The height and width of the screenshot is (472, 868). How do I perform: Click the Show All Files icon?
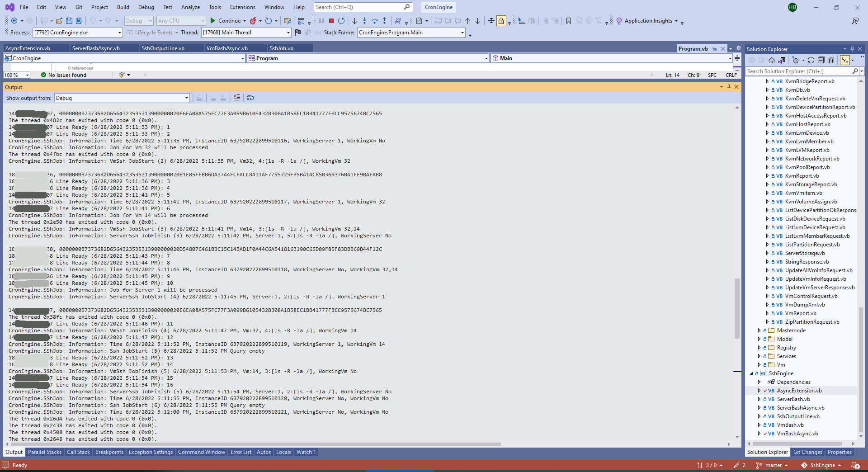[831, 60]
